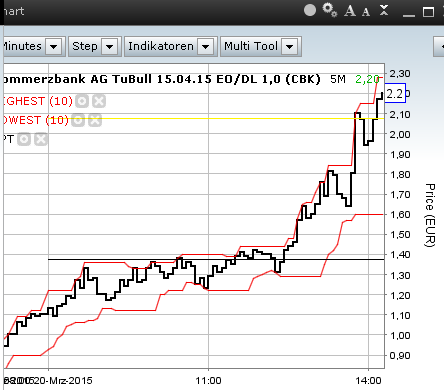Click the partially visible button at toolbar right edge
This screenshot has height=390, width=444.
click(439, 46)
